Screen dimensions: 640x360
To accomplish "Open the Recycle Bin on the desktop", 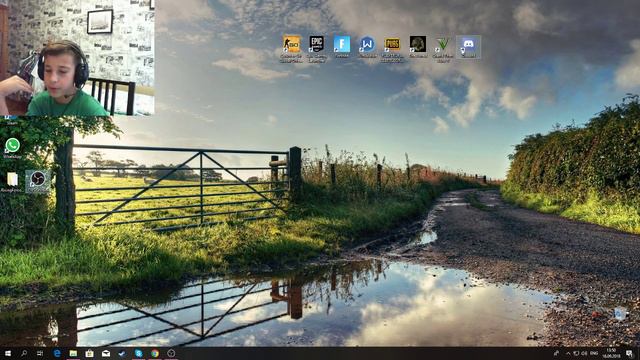I will tap(620, 313).
